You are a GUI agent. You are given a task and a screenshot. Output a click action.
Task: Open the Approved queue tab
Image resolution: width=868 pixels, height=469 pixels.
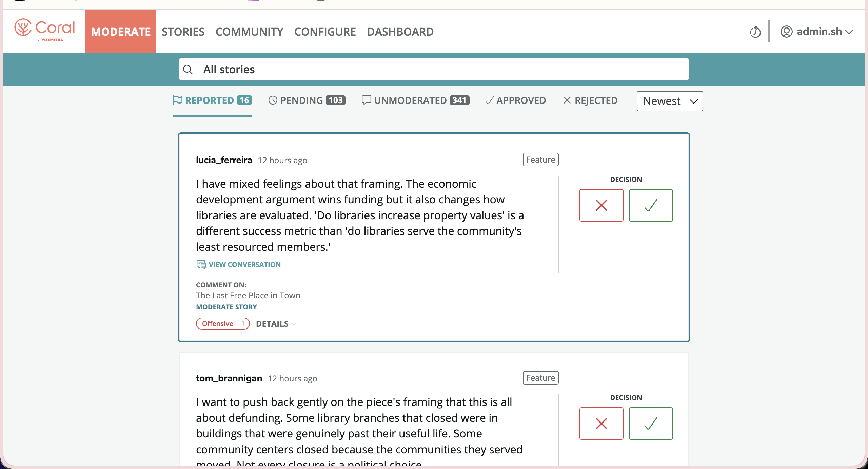(x=516, y=100)
